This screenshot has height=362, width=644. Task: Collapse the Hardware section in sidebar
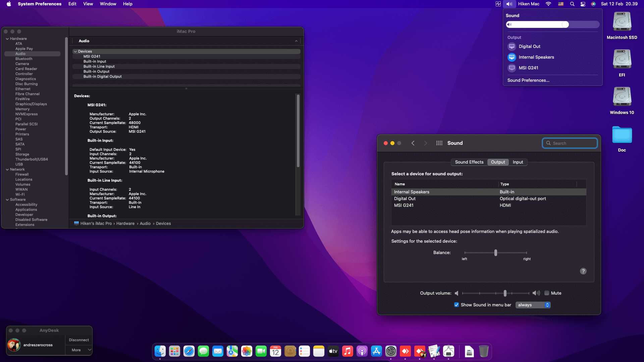7,39
